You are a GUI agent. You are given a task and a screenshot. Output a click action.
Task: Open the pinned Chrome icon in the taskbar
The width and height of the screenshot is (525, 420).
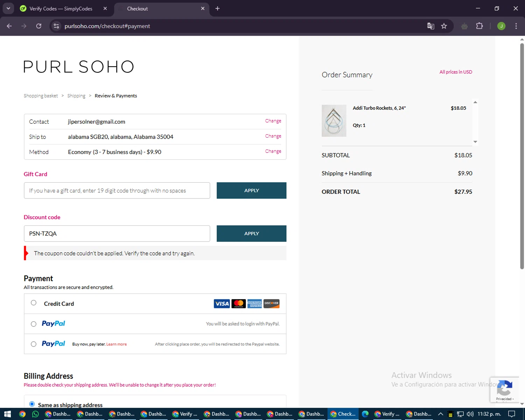[22, 414]
